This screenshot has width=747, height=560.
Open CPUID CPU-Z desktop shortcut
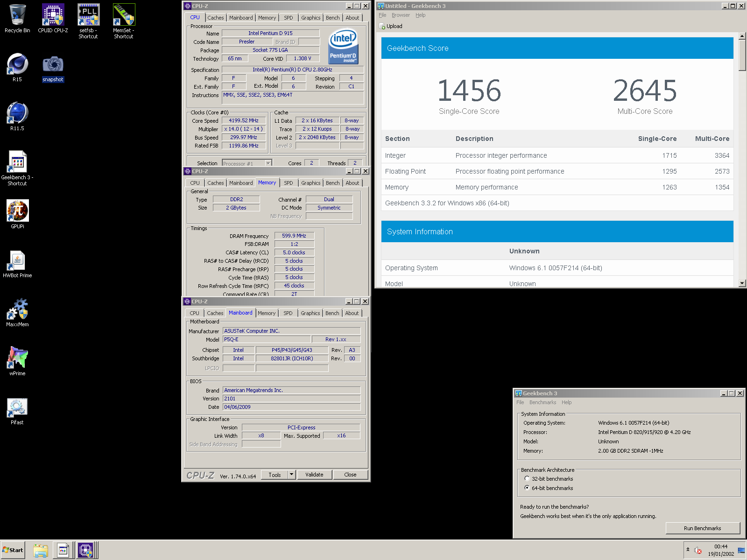pos(53,19)
